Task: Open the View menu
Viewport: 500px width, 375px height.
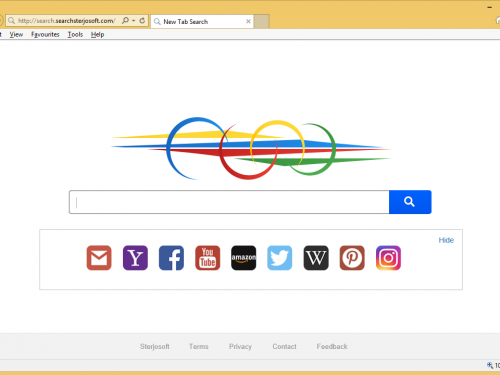Action: [16, 34]
